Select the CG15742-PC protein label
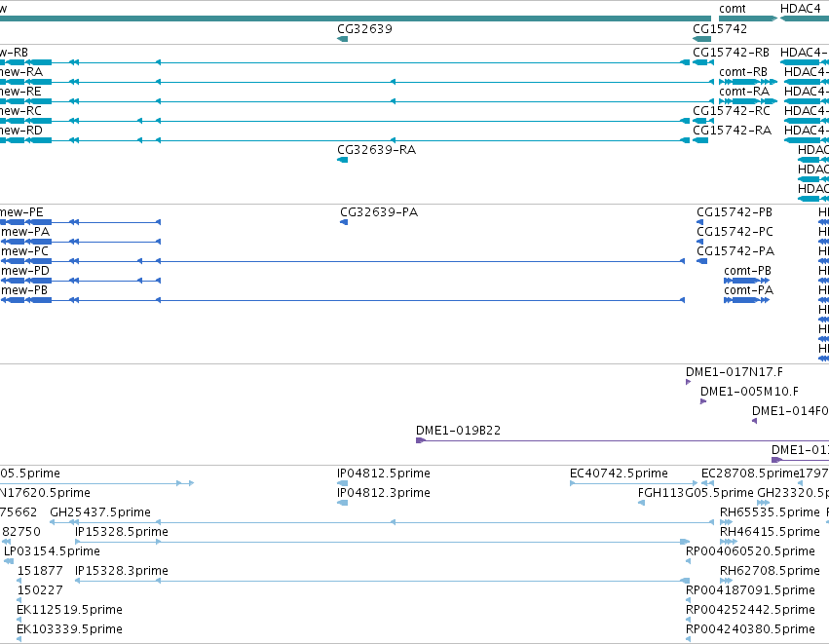 735,232
